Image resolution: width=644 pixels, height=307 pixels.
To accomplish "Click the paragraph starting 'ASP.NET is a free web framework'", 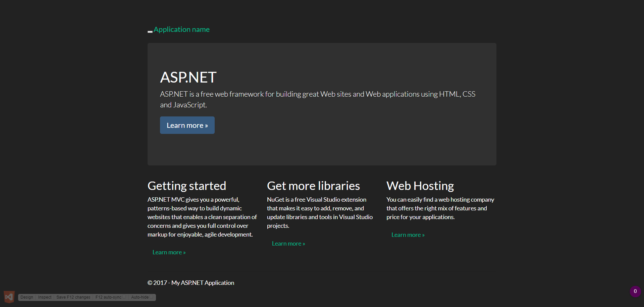I will coord(318,99).
